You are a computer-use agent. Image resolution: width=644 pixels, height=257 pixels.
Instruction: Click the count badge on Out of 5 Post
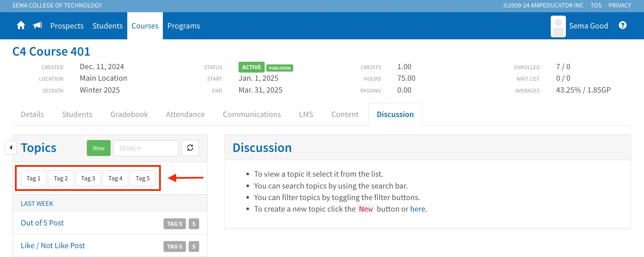(194, 224)
